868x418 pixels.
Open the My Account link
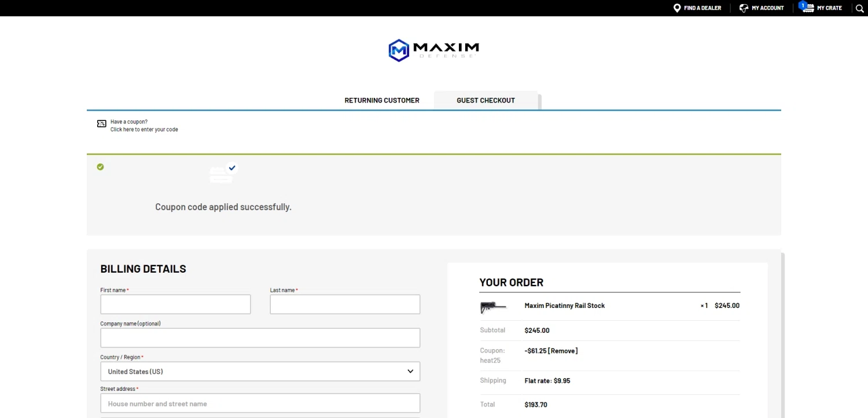click(768, 8)
